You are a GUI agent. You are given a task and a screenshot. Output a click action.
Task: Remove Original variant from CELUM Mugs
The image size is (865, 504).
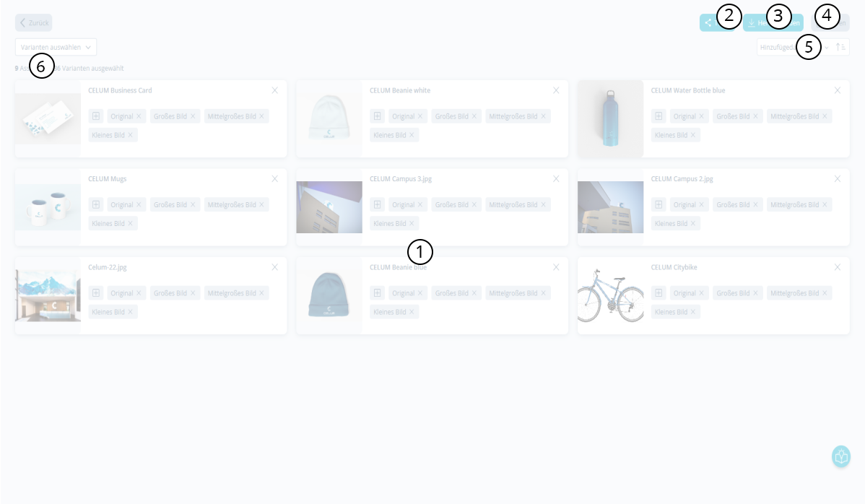tap(139, 204)
